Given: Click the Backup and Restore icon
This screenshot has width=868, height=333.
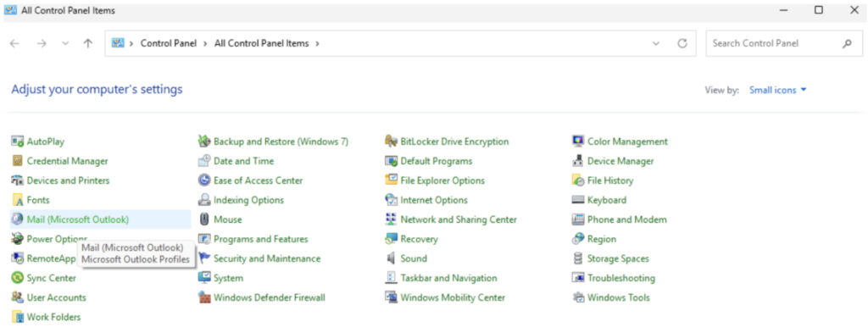Looking at the screenshot, I should pos(205,142).
